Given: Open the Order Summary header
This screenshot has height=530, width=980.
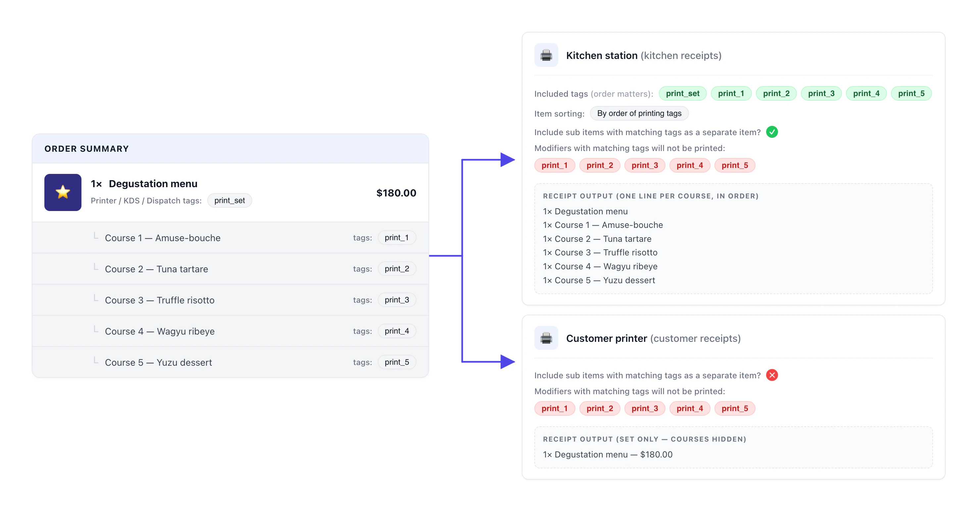Looking at the screenshot, I should tap(230, 148).
